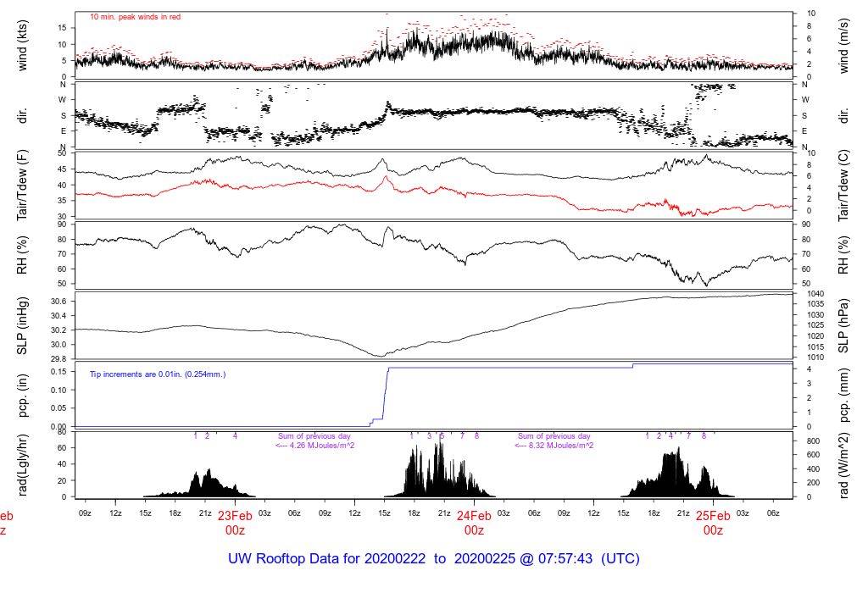Click the '4.26 MJoules/m^2' radiation sum
Viewport: 868px width, 593px height.
pyautogui.click(x=322, y=446)
